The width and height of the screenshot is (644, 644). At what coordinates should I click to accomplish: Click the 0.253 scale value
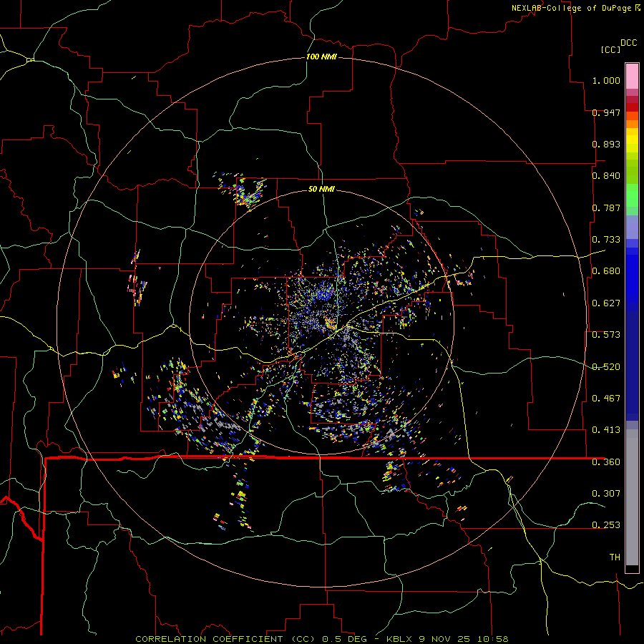pos(606,525)
